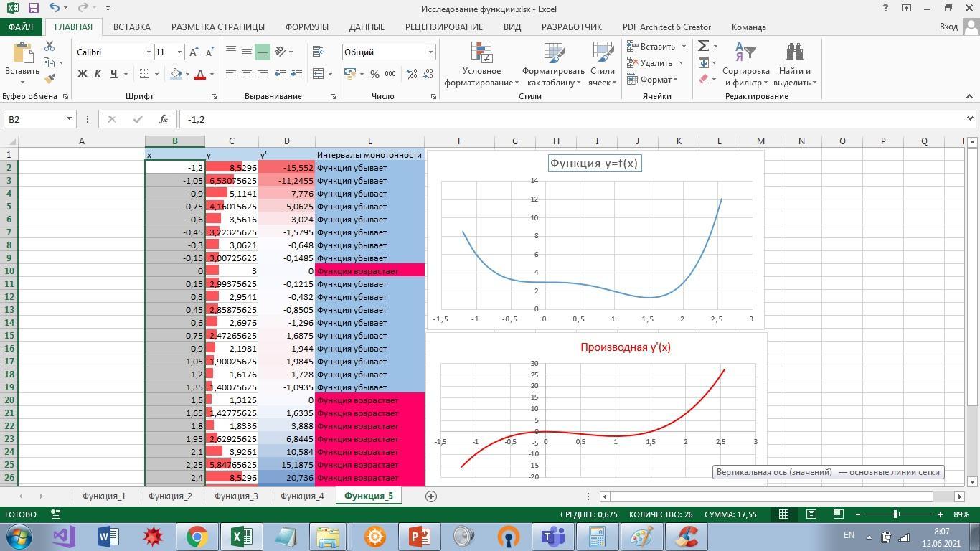This screenshot has width=980, height=551.
Task: Click Удалить cells button
Action: click(656, 62)
